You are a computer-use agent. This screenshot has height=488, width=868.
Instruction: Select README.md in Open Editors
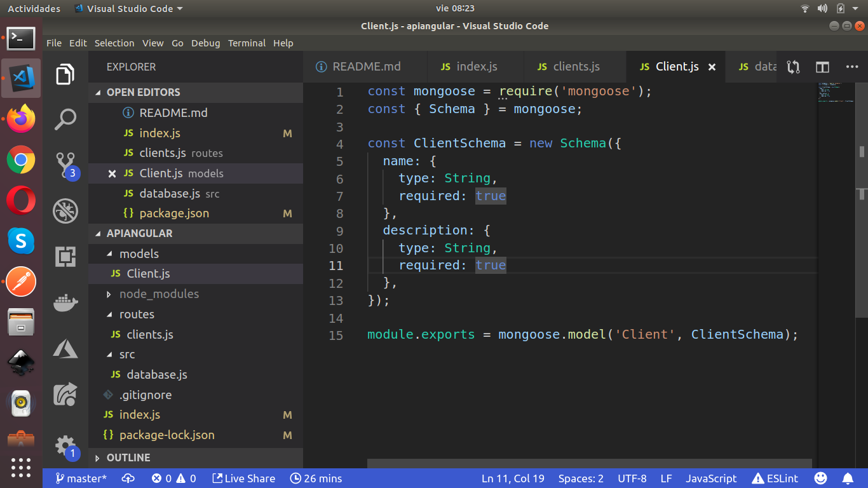tap(196, 112)
